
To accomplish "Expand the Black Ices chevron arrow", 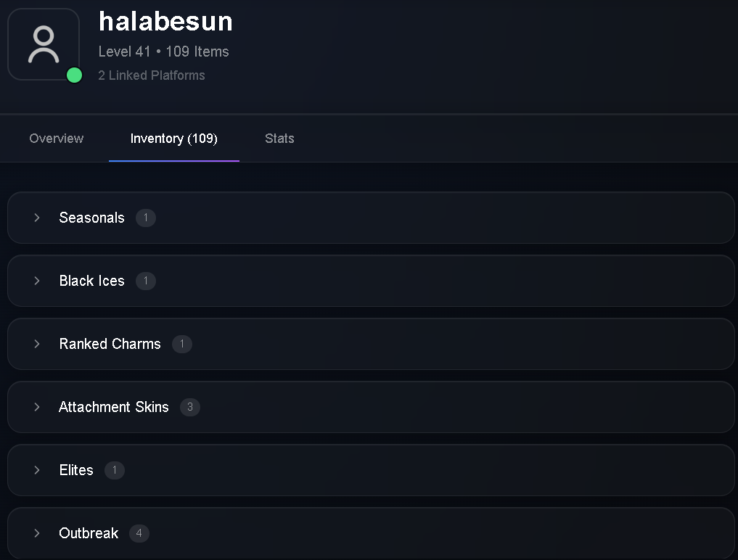I will 37,281.
